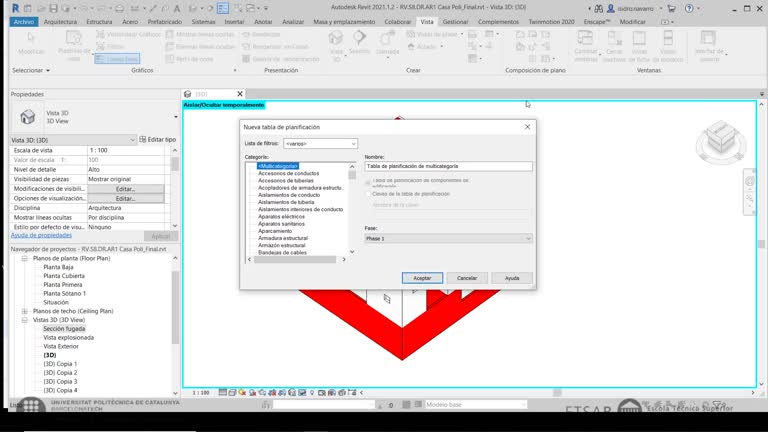Click the Sección ribbon tool icon
The height and width of the screenshot is (432, 768).
(x=359, y=40)
